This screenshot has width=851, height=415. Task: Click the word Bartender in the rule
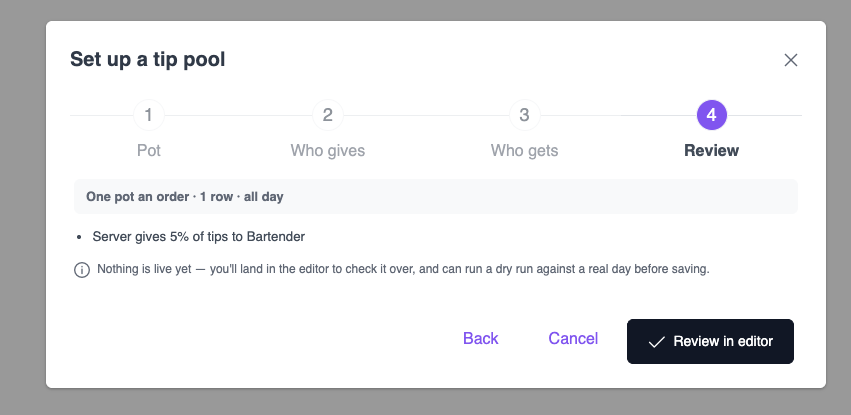(276, 237)
